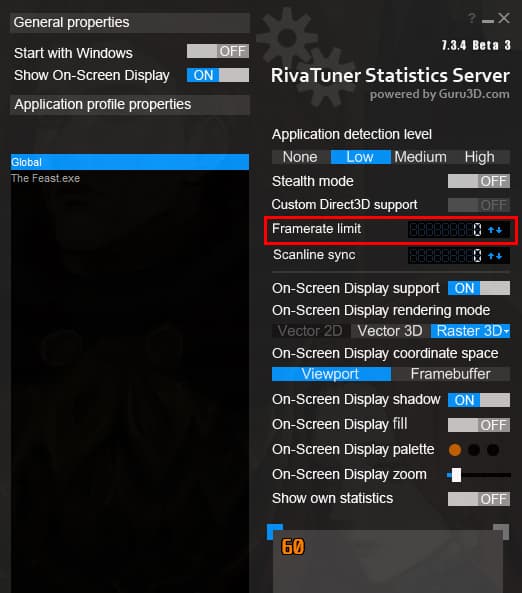The image size is (522, 593).
Task: Toggle Stealth mode switch
Action: 478,181
